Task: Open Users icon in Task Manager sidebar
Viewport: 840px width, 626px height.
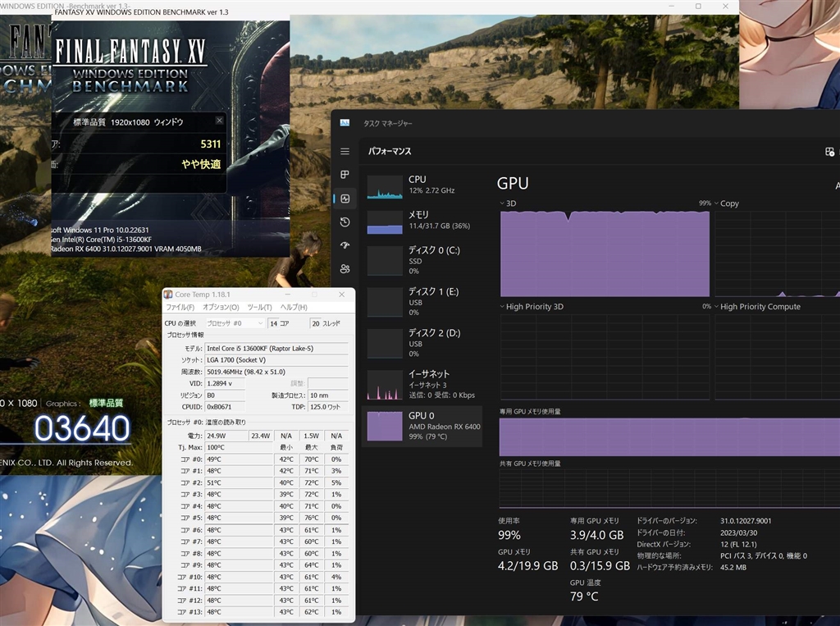Action: click(x=345, y=268)
